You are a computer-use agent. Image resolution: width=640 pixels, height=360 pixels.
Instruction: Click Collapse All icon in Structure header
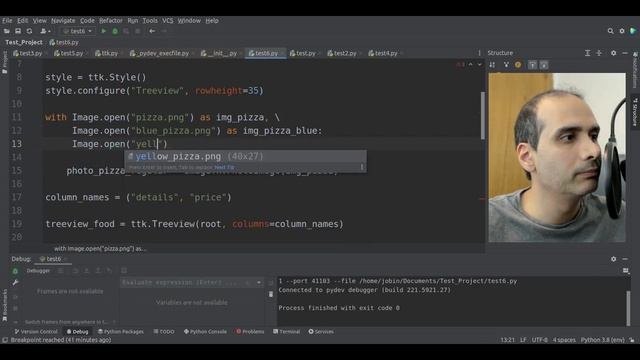coord(599,53)
